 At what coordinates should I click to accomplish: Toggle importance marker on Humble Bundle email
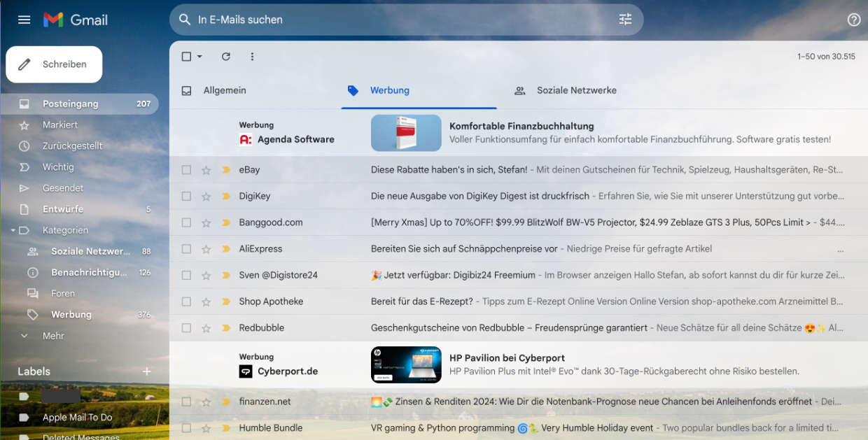226,428
